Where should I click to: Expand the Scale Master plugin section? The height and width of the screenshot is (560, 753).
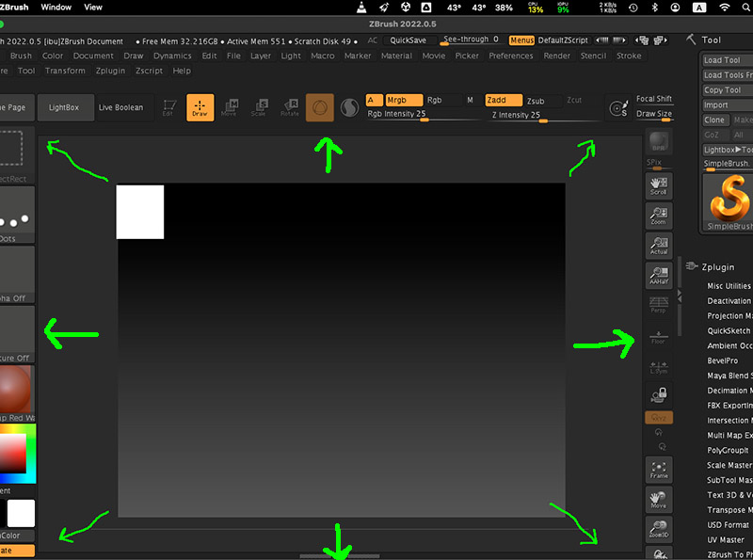729,465
